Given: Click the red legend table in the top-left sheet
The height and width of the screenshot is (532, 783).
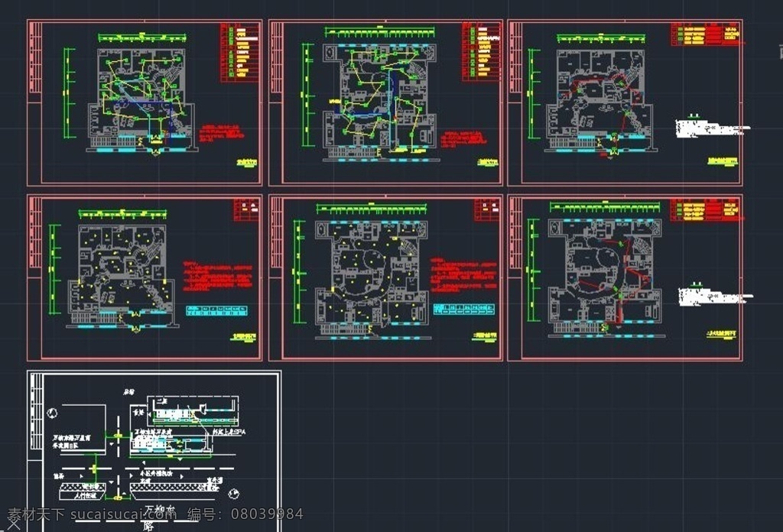Looking at the screenshot, I should (239, 53).
